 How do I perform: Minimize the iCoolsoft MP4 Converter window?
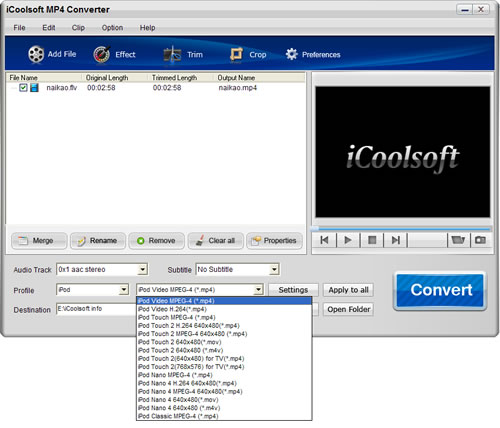(465, 9)
